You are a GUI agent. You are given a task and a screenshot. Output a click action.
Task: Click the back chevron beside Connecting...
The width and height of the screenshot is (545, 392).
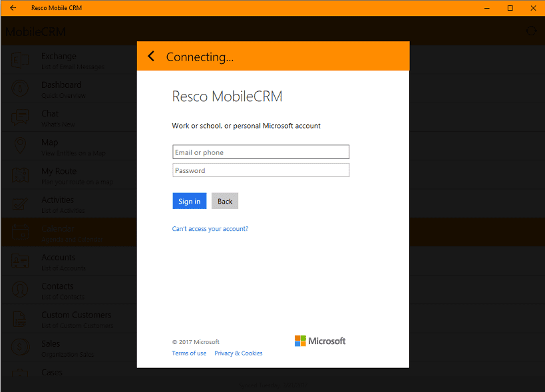coord(151,57)
